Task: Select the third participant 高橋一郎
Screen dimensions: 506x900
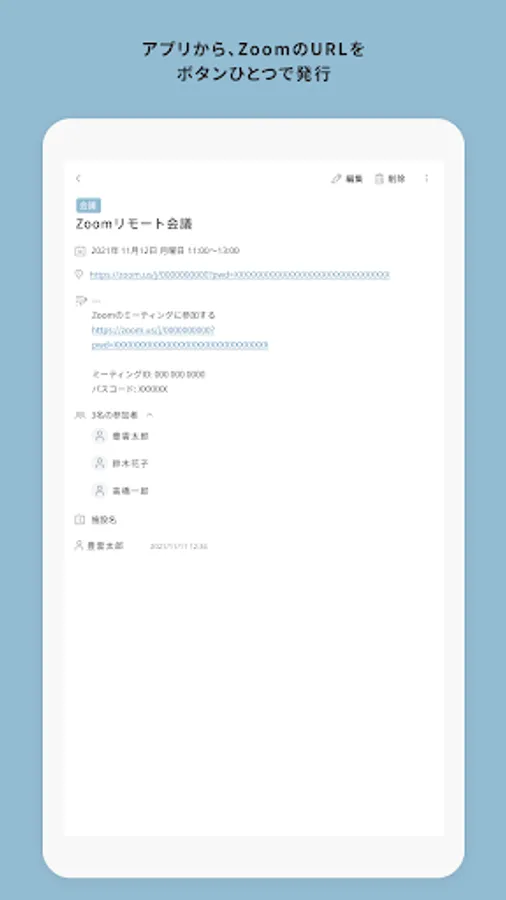Action: [130, 491]
